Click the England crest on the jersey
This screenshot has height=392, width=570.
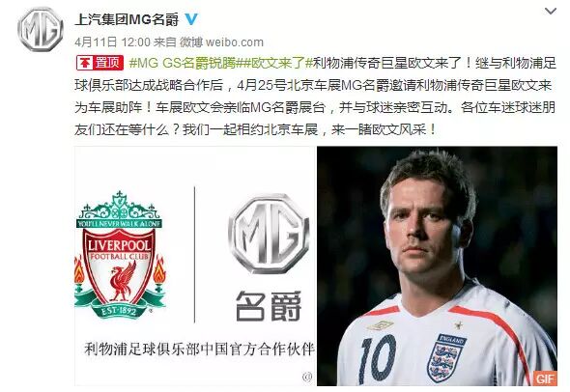pyautogui.click(x=446, y=356)
